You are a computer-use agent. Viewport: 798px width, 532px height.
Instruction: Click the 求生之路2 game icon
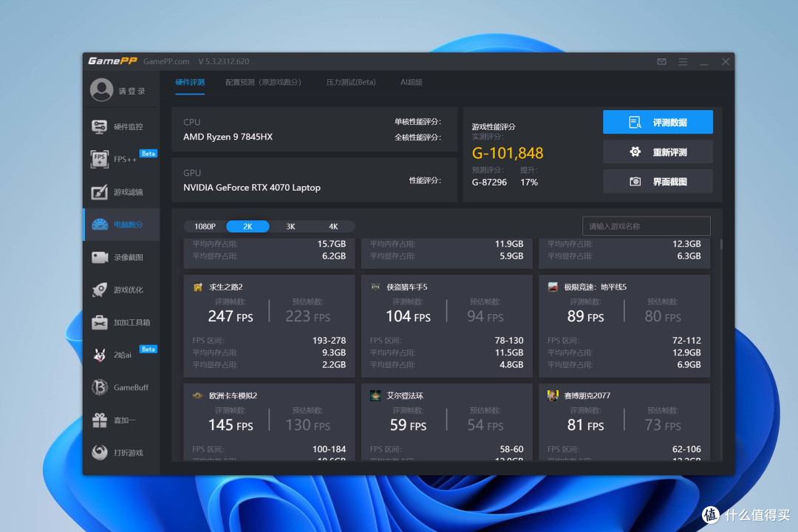click(x=198, y=287)
